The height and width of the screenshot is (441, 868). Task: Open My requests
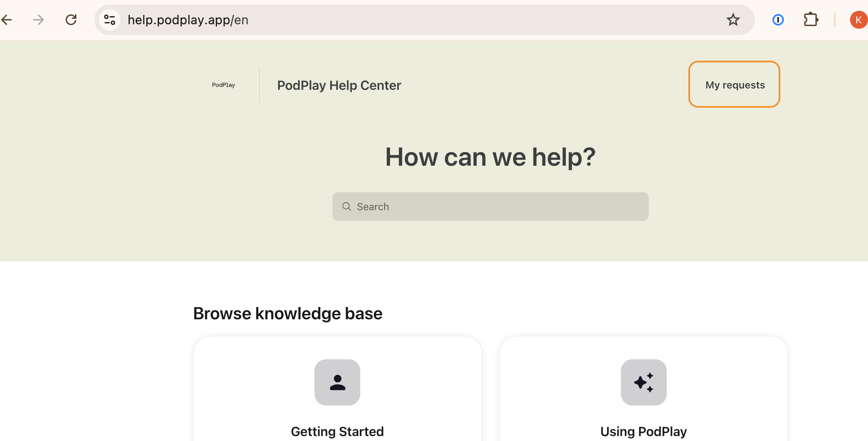point(735,84)
